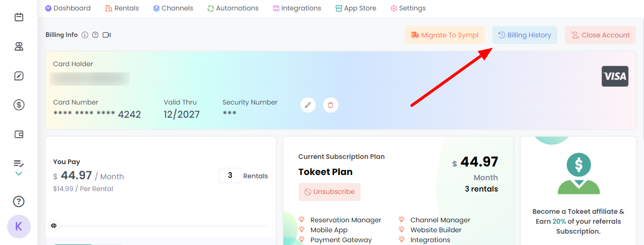
Task: Click the Migrate To Sympl button
Action: [444, 35]
